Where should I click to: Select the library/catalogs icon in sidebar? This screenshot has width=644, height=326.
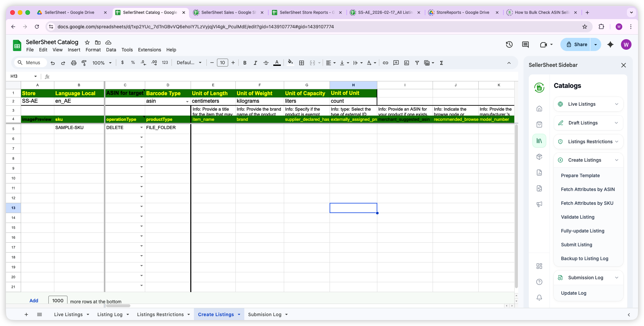[539, 141]
